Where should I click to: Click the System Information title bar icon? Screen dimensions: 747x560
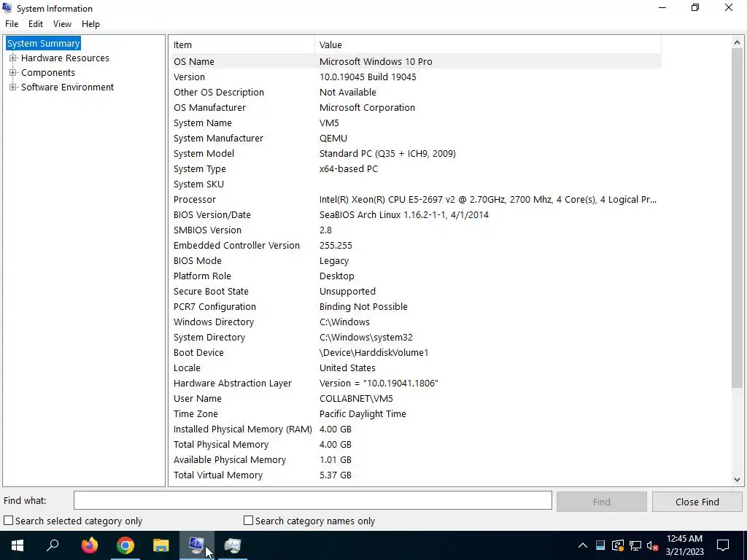(x=7, y=8)
